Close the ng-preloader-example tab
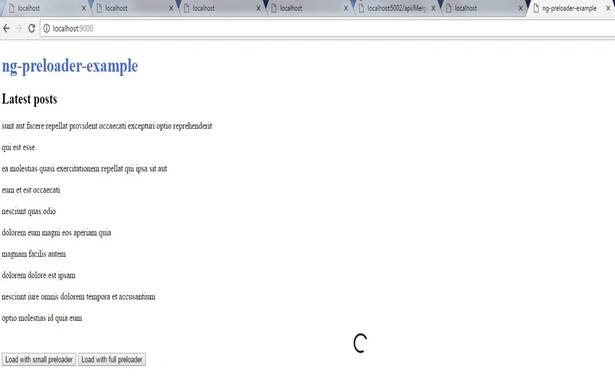Screen dimensions: 615x383 [x=608, y=8]
